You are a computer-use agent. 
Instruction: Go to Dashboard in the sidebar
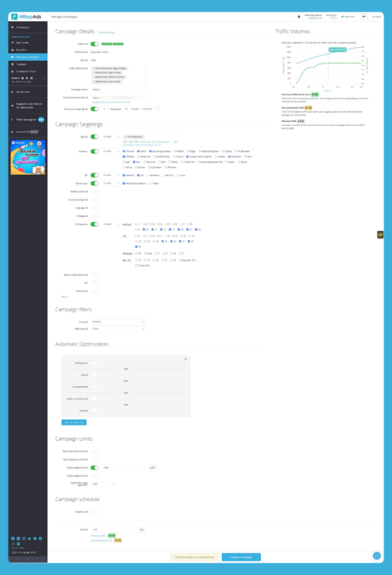coord(23,27)
